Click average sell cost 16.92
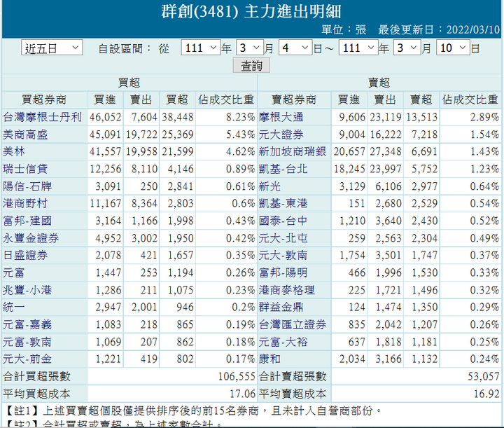The image size is (504, 428). pyautogui.click(x=486, y=394)
